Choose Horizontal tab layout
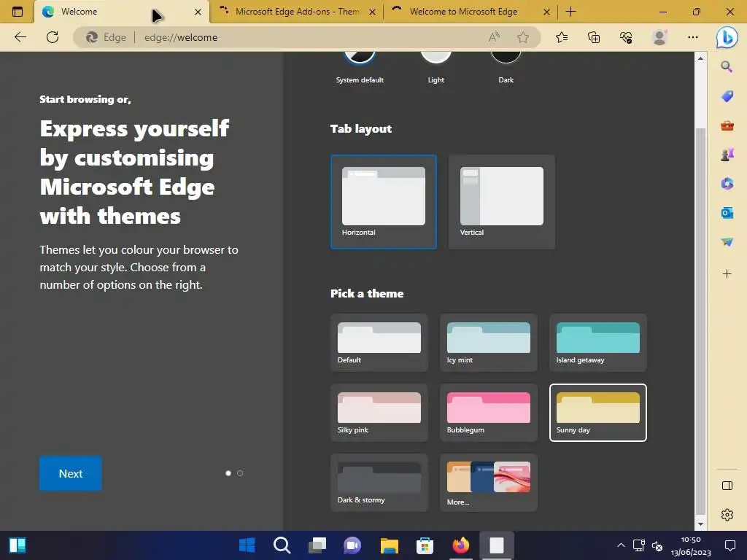This screenshot has width=747, height=560. [384, 202]
